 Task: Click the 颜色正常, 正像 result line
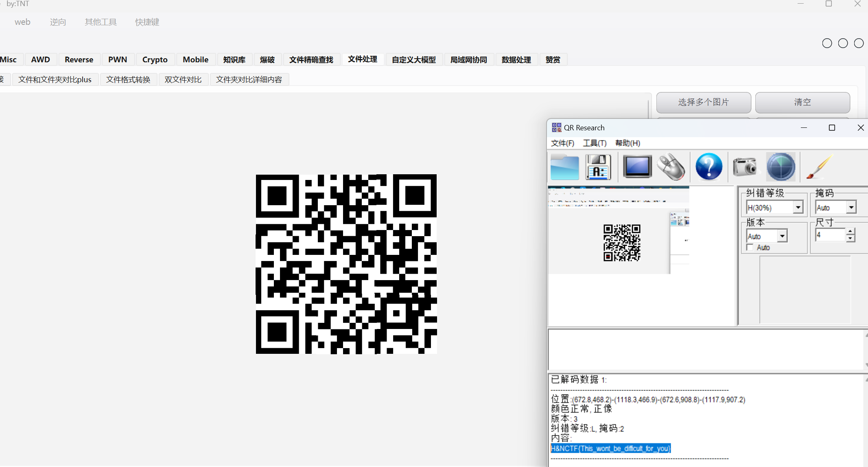tap(581, 409)
